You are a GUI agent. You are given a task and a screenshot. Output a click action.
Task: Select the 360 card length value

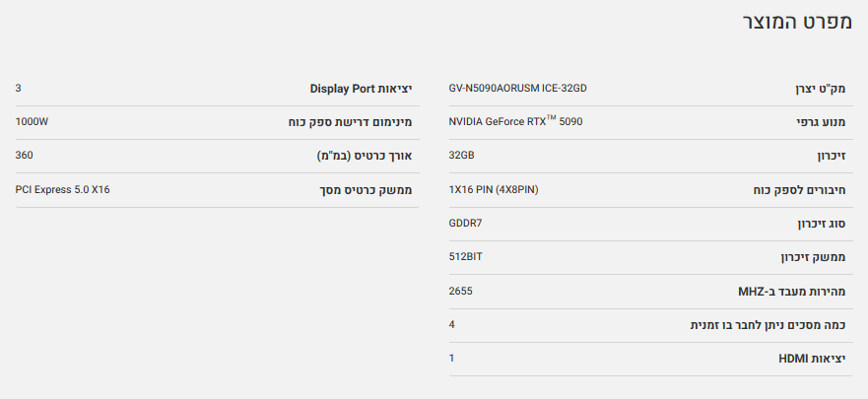click(x=25, y=156)
